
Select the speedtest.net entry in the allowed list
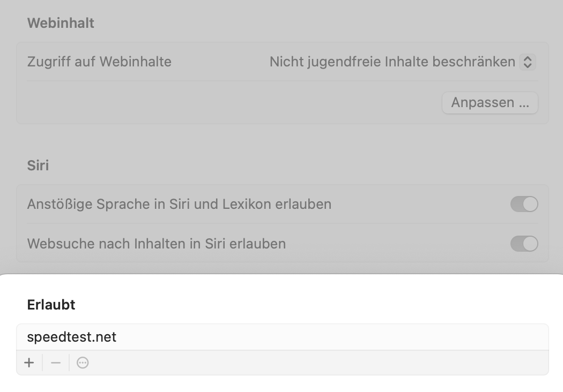(72, 337)
